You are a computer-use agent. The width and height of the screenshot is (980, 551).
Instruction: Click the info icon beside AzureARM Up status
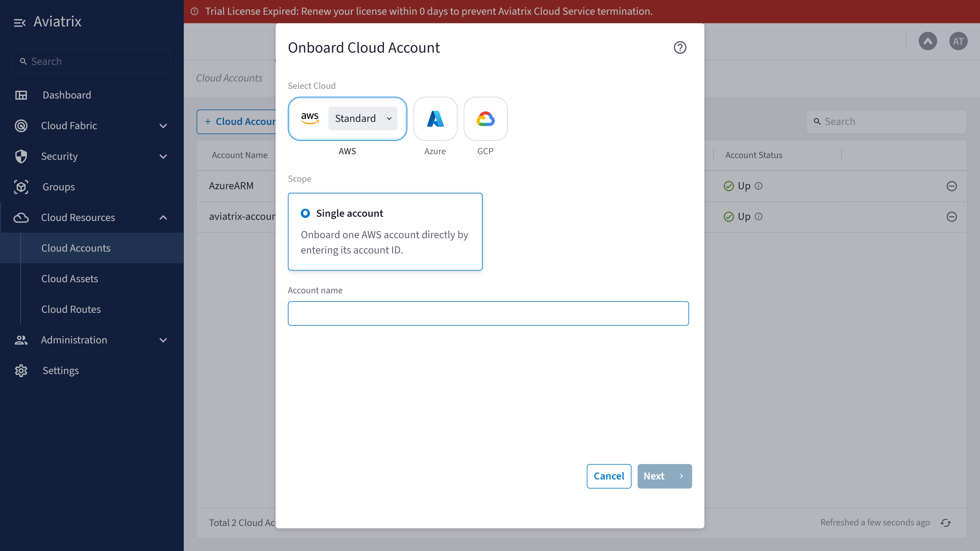tap(759, 186)
